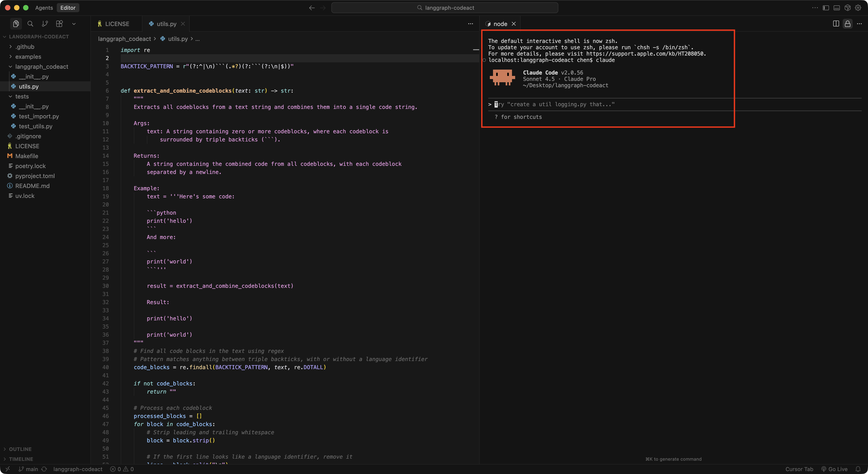Viewport: 868px width, 474px height.
Task: Expand the examples folder
Action: tap(28, 57)
